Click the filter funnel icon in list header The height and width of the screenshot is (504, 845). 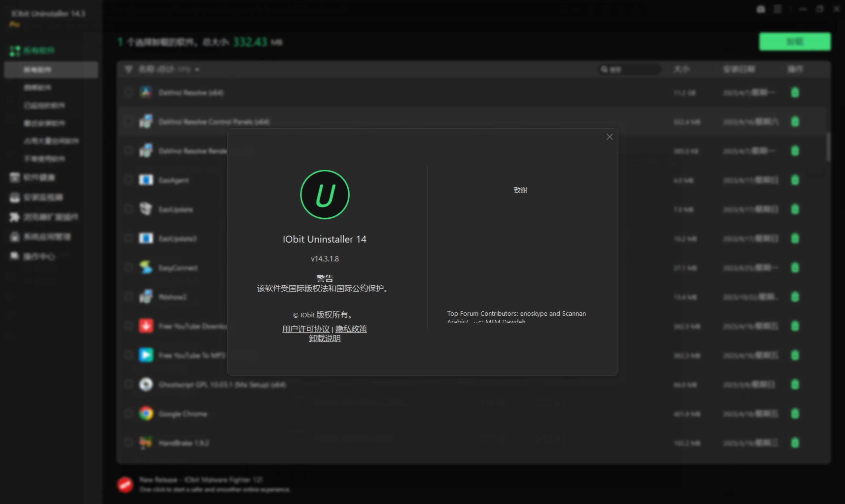128,69
